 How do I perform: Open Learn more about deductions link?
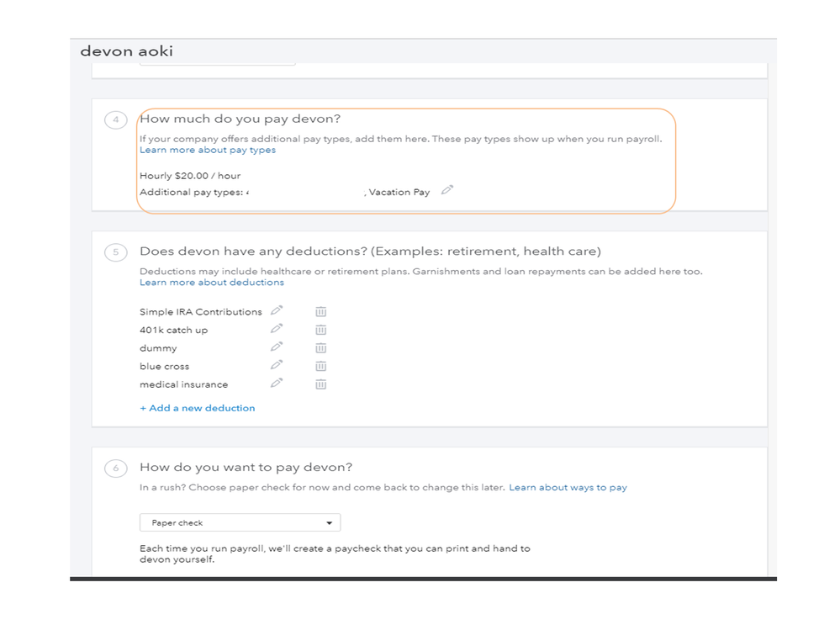211,283
